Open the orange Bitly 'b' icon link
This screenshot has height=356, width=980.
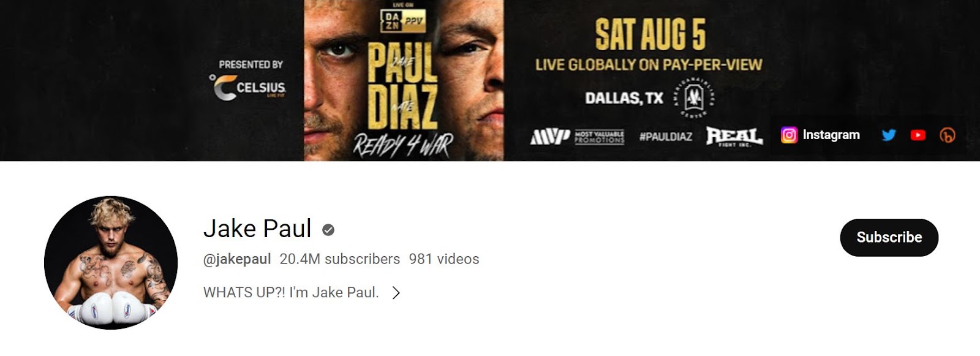click(x=947, y=135)
